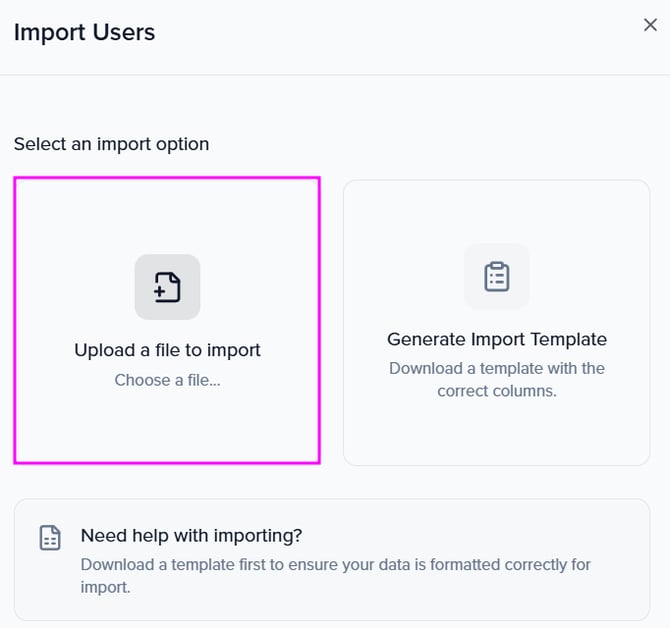Click "Download a template with the" description line
Screen dimensions: 670x628
(x=497, y=368)
